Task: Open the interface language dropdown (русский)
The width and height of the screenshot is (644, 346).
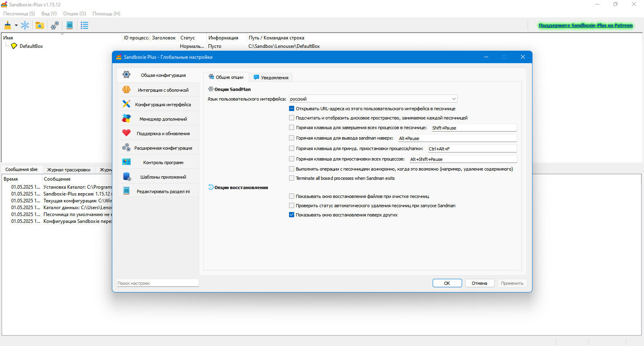Action: click(373, 99)
